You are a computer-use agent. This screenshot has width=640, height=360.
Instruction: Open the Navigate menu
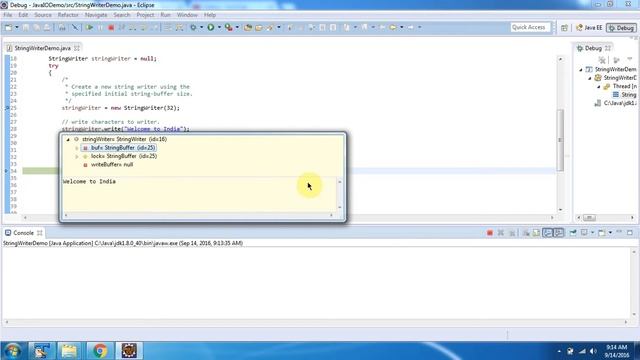(96, 15)
